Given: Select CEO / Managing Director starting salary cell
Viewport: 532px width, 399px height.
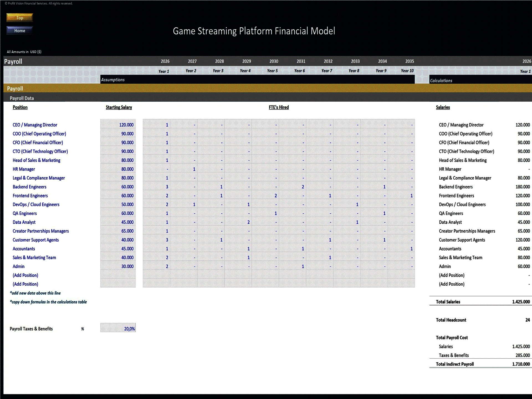Looking at the screenshot, I should pyautogui.click(x=118, y=125).
